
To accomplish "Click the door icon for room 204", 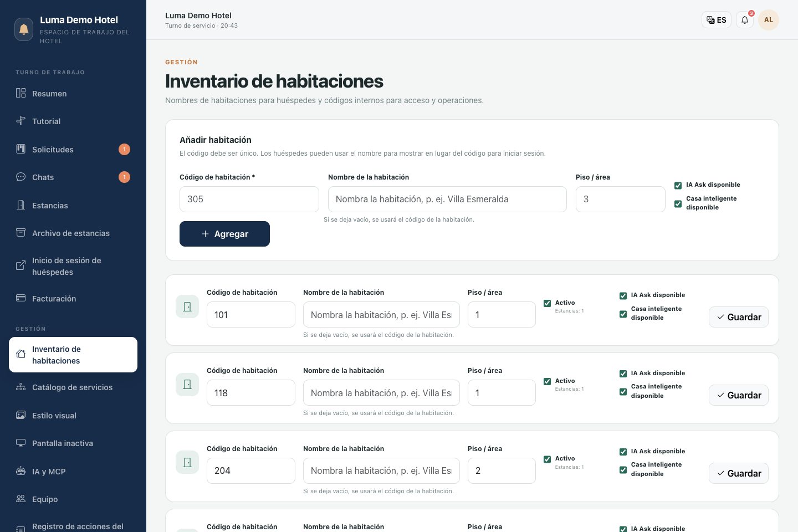I will 187,462.
